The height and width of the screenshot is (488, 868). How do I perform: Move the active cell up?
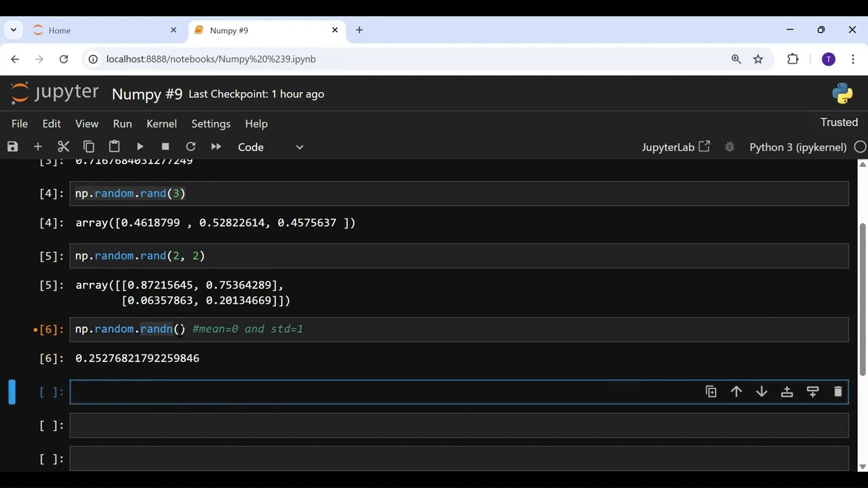tap(736, 392)
